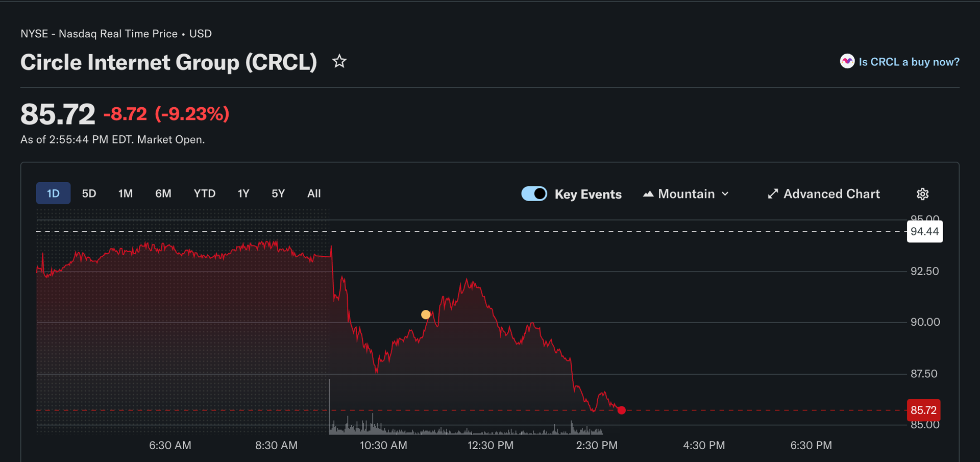Click the red 85.72 price label on axis
Screen dimensions: 980x462
(x=923, y=410)
